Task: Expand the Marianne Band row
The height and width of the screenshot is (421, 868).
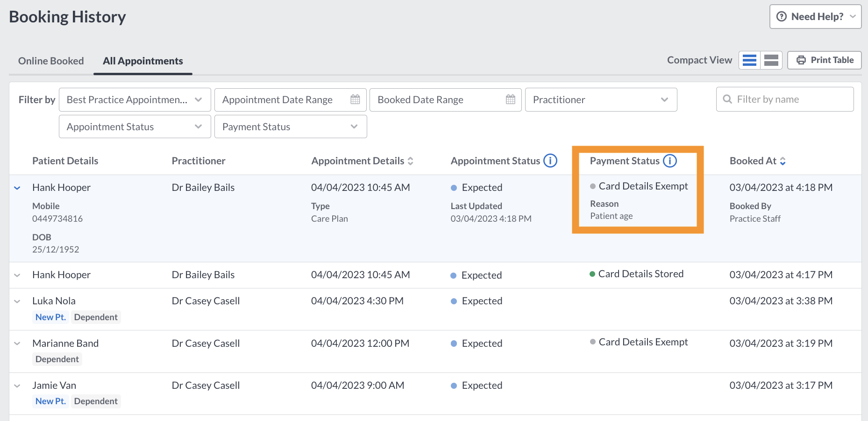Action: tap(17, 344)
